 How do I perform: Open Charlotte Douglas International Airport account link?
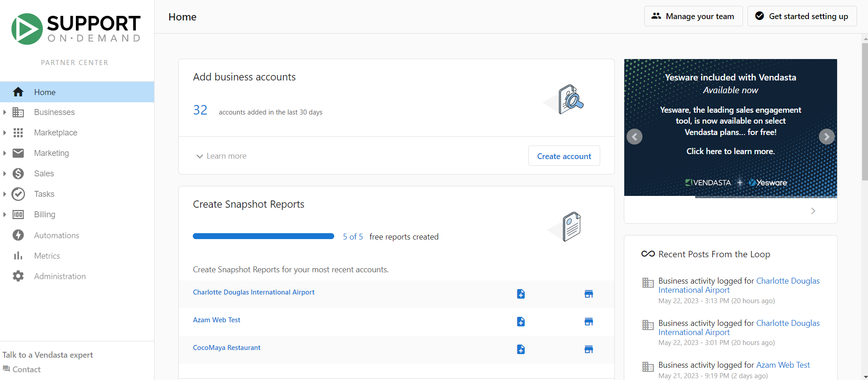pyautogui.click(x=254, y=292)
